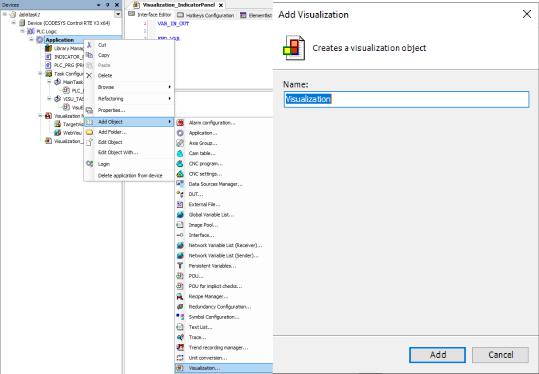
Task: Choose POU for implicit checks... entry
Action: [x=224, y=286]
